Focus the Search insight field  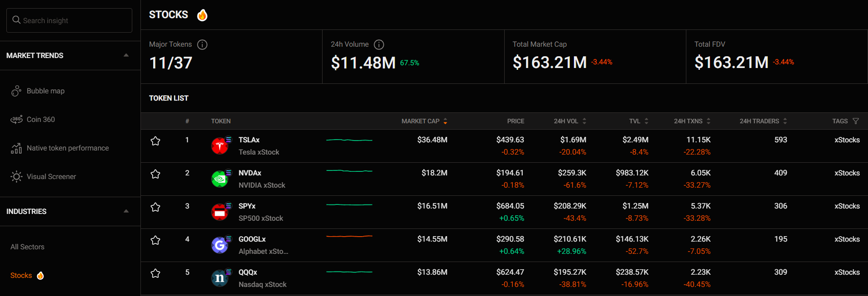[x=69, y=20]
